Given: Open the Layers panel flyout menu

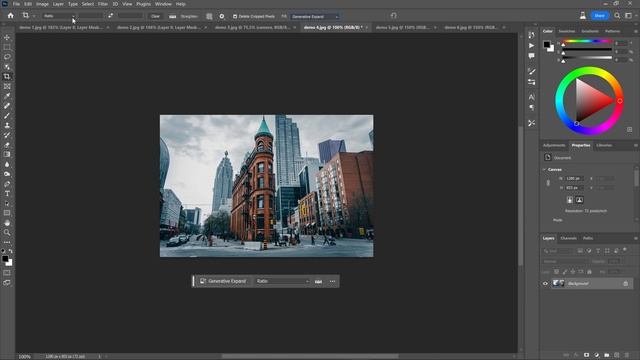Looking at the screenshot, I should [636, 238].
